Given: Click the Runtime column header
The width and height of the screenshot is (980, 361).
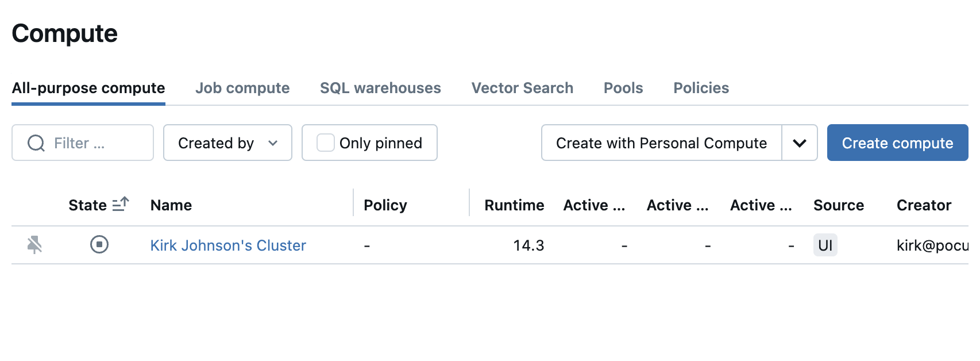Looking at the screenshot, I should coord(514,205).
